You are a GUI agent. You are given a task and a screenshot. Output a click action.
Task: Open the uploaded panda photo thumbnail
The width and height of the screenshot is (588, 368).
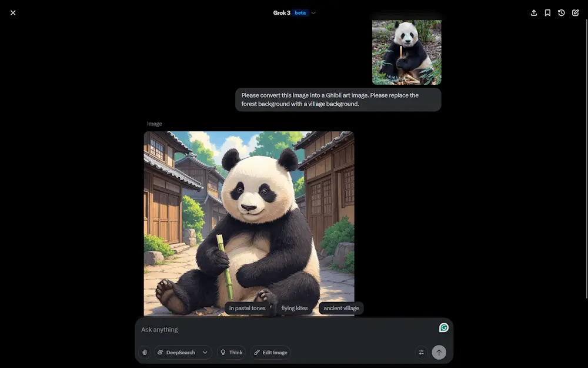click(406, 52)
